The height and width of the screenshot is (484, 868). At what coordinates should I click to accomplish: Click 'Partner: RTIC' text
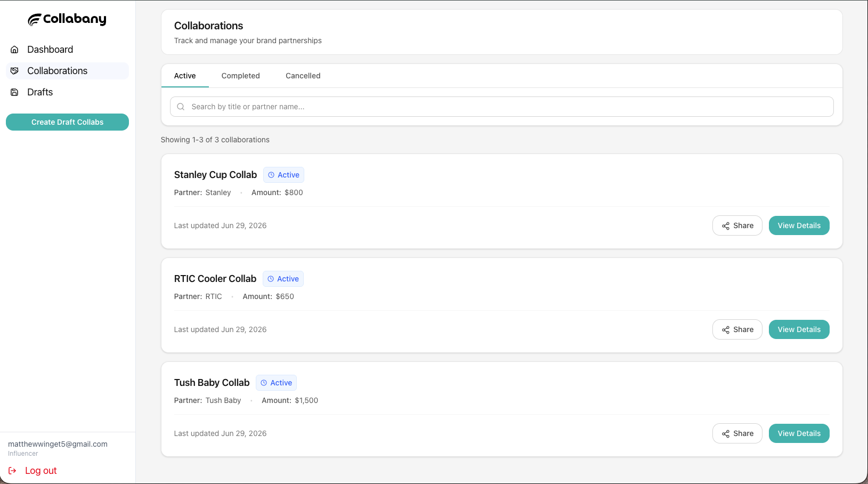click(198, 296)
